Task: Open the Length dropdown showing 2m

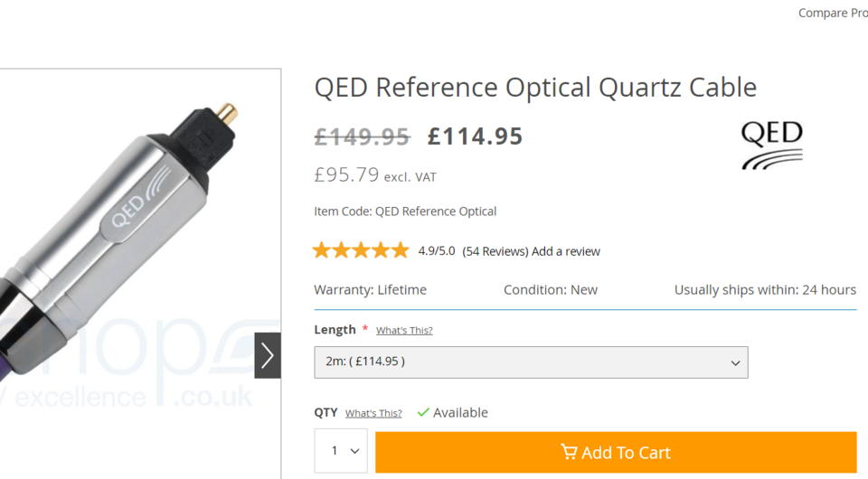Action: pos(531,362)
